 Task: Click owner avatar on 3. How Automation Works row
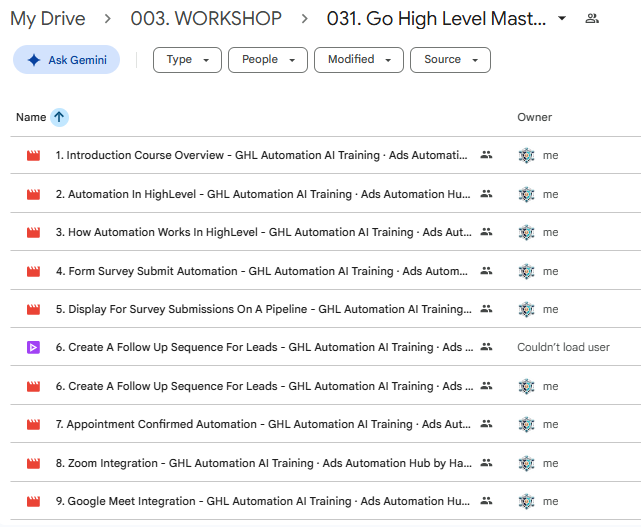click(527, 232)
